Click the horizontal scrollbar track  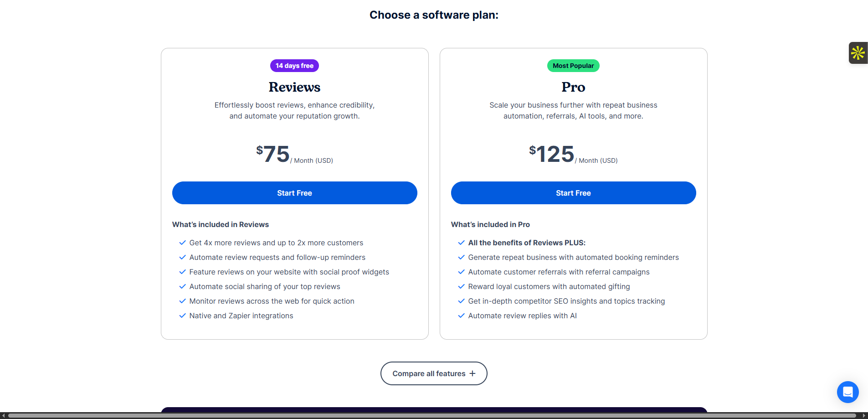point(433,415)
